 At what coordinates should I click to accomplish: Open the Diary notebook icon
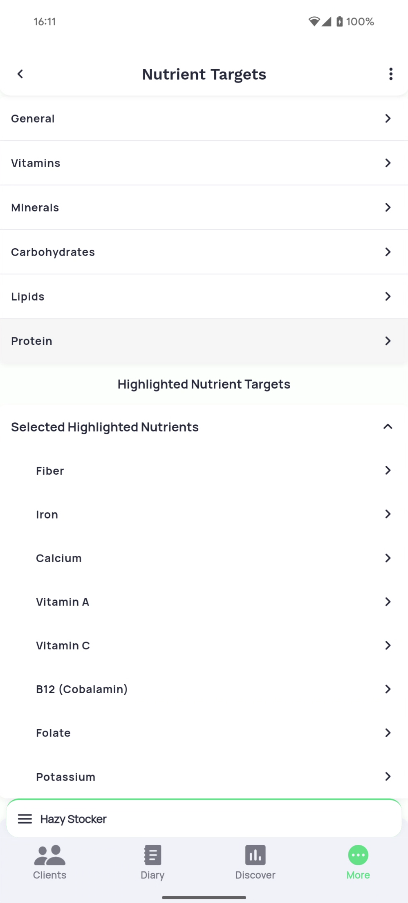point(152,855)
